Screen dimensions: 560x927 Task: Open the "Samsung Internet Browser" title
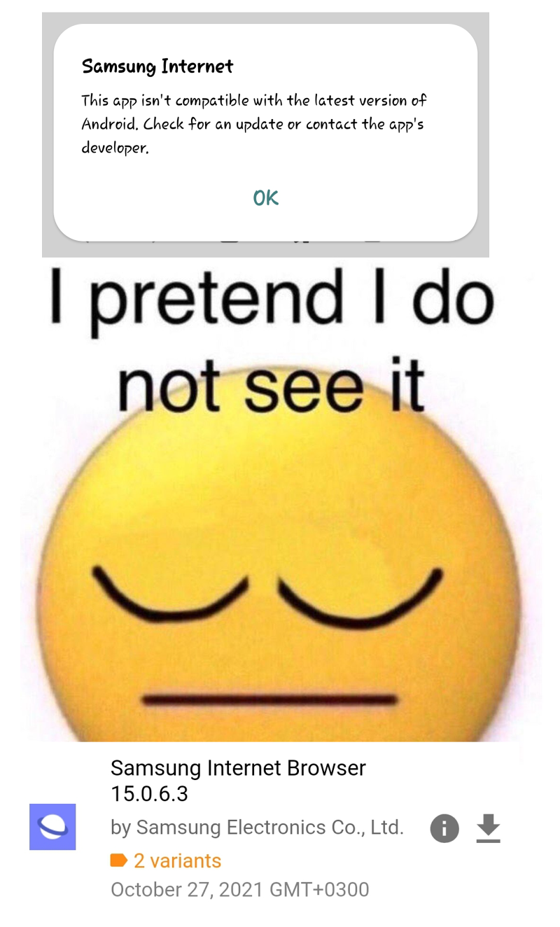[x=238, y=768]
